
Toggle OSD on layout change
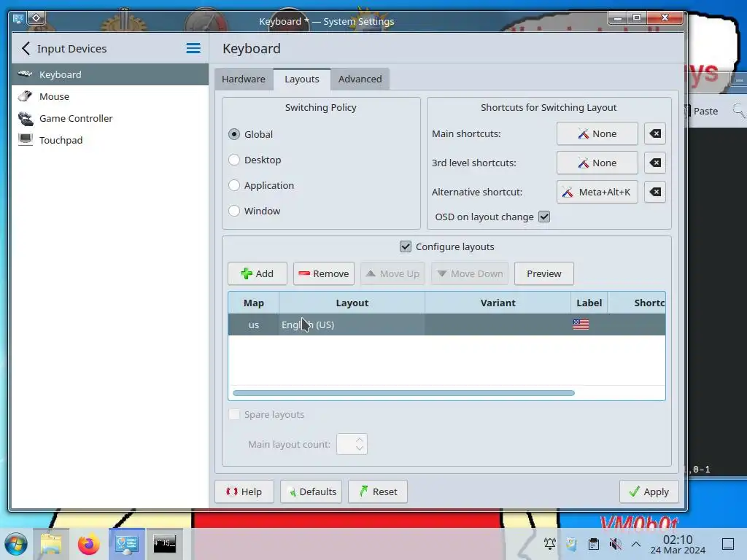(544, 217)
